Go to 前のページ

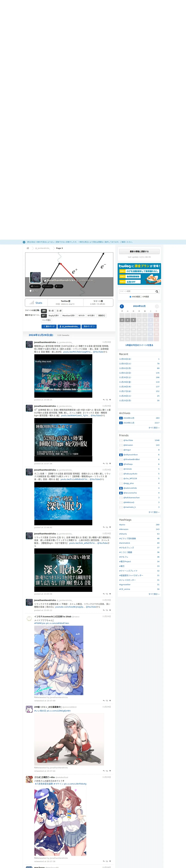tap(49, 327)
